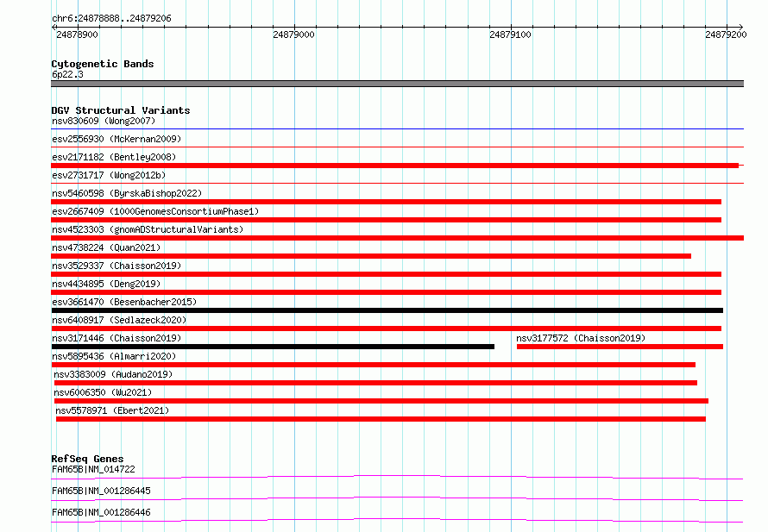This screenshot has width=768, height=532.
Task: Click the nsv5578971 (Ebert2021) label
Action: [x=112, y=410]
